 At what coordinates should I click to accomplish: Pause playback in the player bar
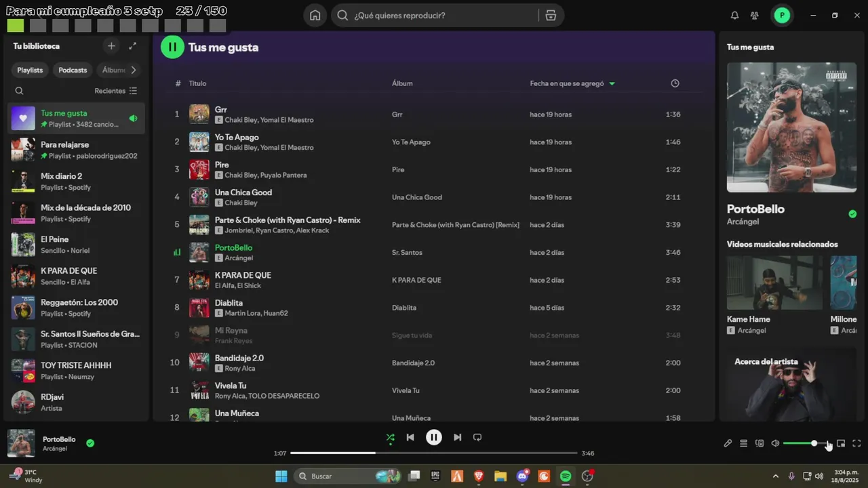pos(434,437)
